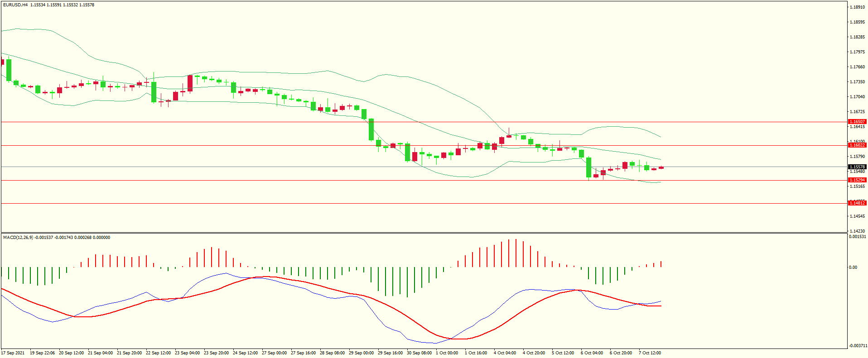Screen dimensions: 868x358
Task: Click the 17 Sep 2021 date label
Action: click(x=13, y=353)
